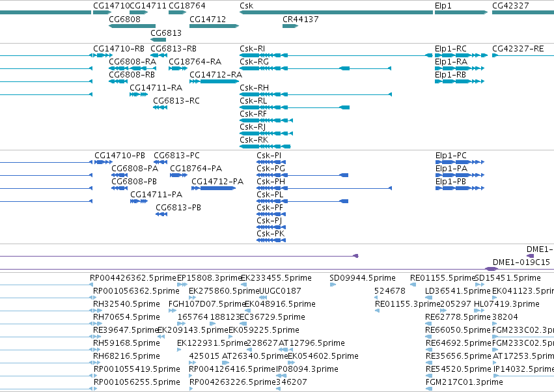Select the Csk-RK transcript
Image resolution: width=554 pixels, height=392 pixels.
(265, 147)
